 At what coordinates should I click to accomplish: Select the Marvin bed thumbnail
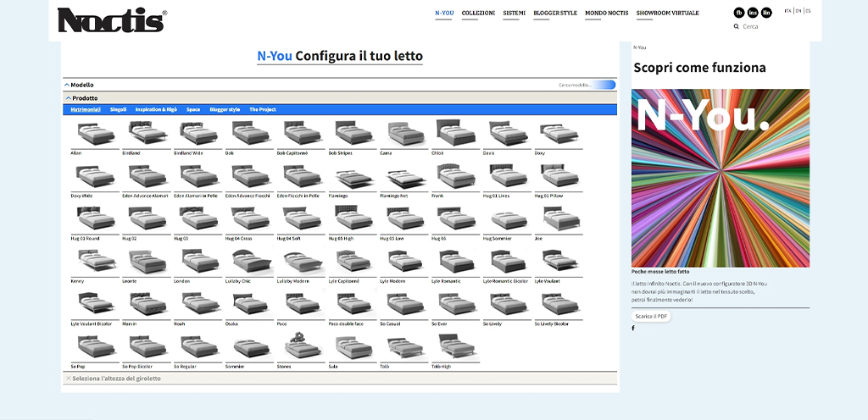coord(147,305)
